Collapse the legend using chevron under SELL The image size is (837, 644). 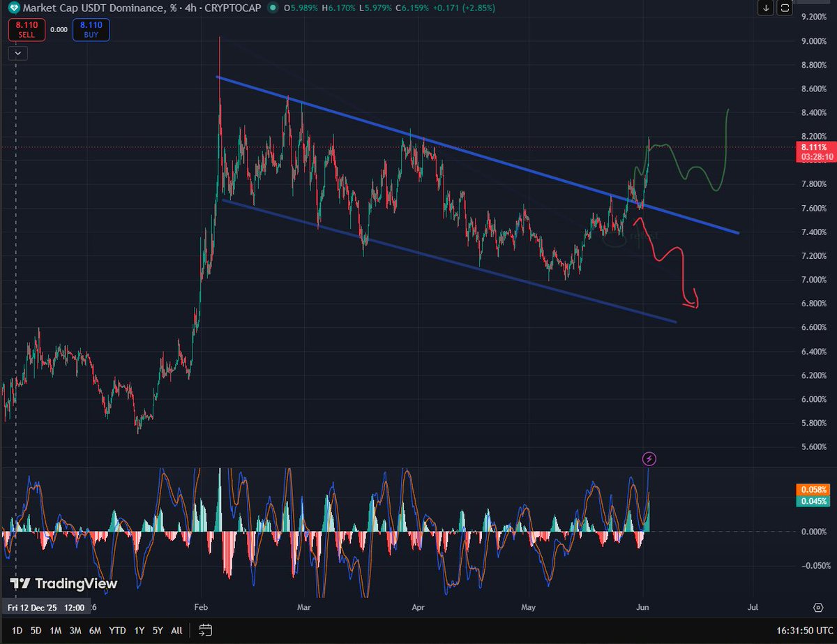(18, 52)
